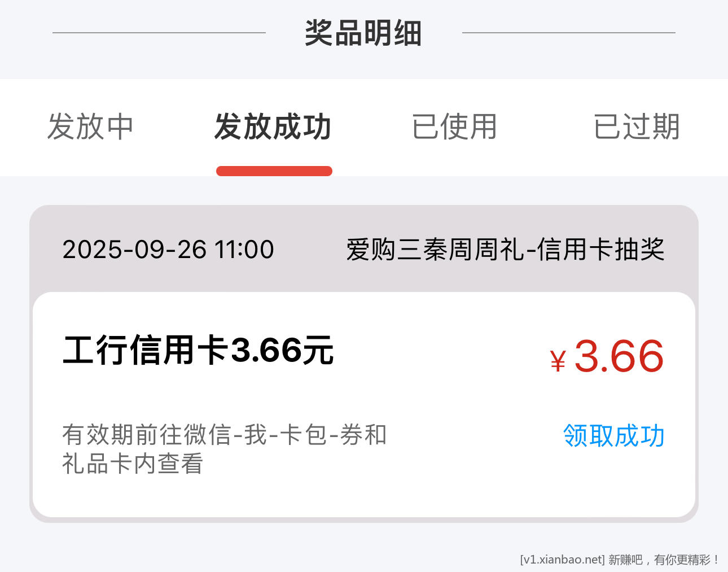Click the 有效期前往微信 validity description text

[x=224, y=435]
